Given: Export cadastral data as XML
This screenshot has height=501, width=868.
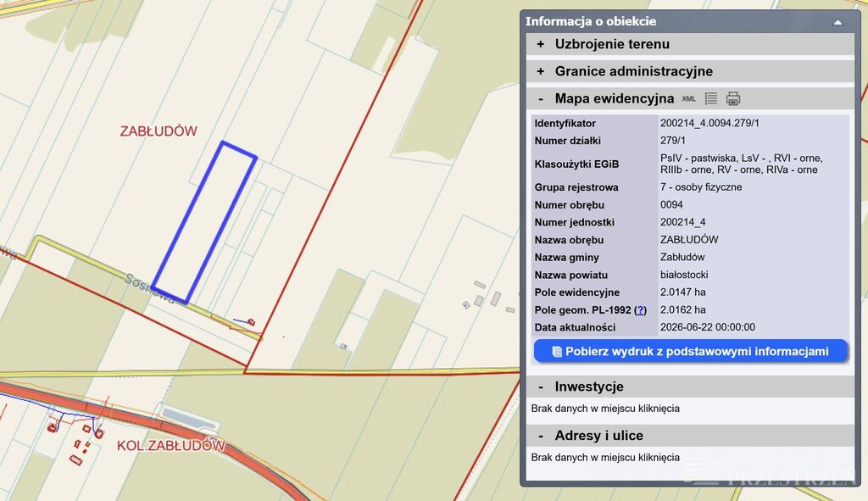Looking at the screenshot, I should coord(688,99).
